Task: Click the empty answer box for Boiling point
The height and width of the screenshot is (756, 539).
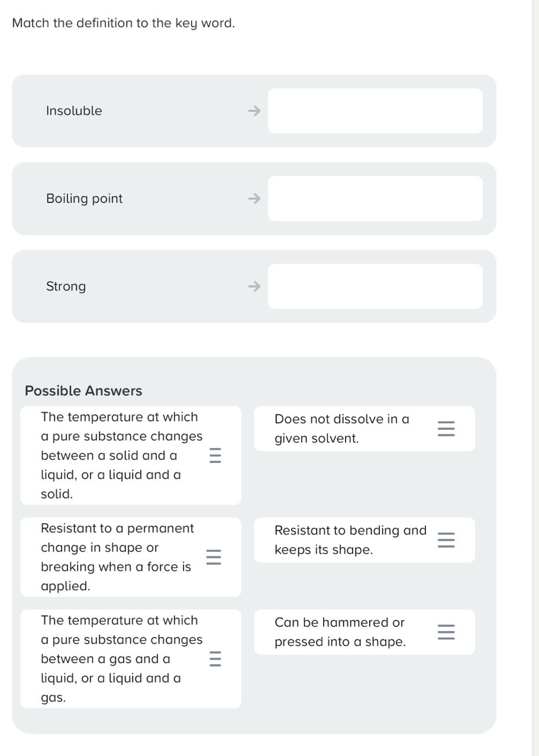Action: (x=375, y=199)
